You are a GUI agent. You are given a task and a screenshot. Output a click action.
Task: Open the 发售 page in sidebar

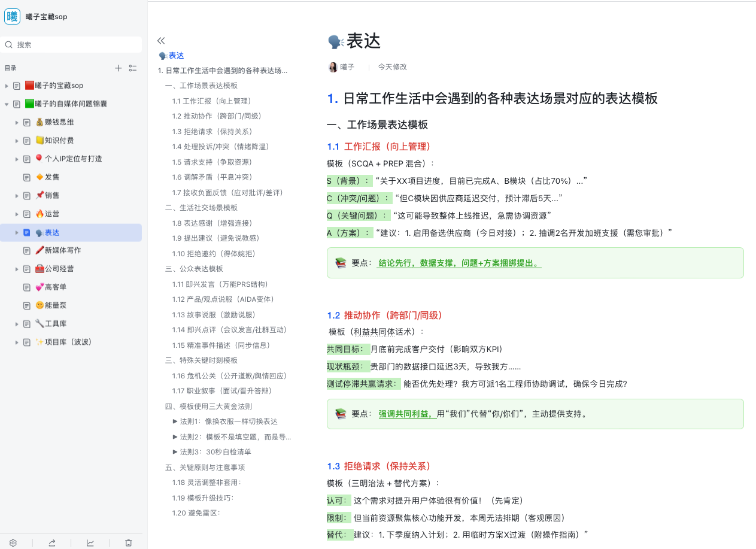click(x=51, y=177)
